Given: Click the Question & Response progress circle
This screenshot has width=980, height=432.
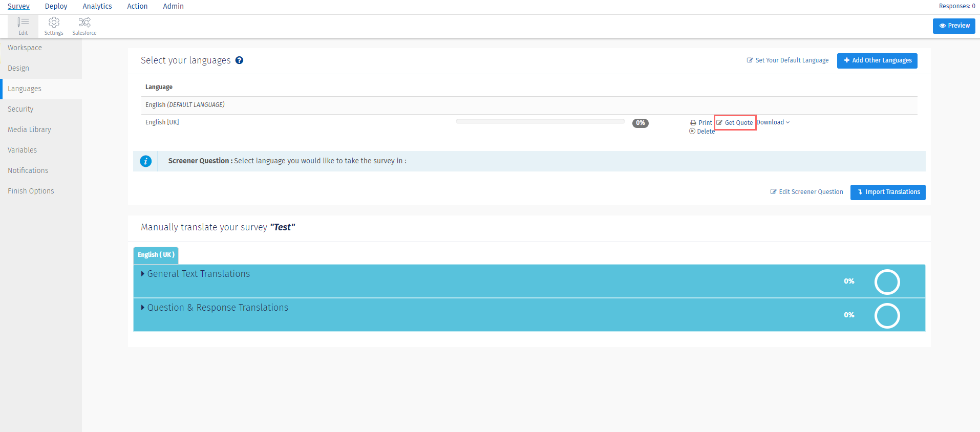Looking at the screenshot, I should pos(887,316).
